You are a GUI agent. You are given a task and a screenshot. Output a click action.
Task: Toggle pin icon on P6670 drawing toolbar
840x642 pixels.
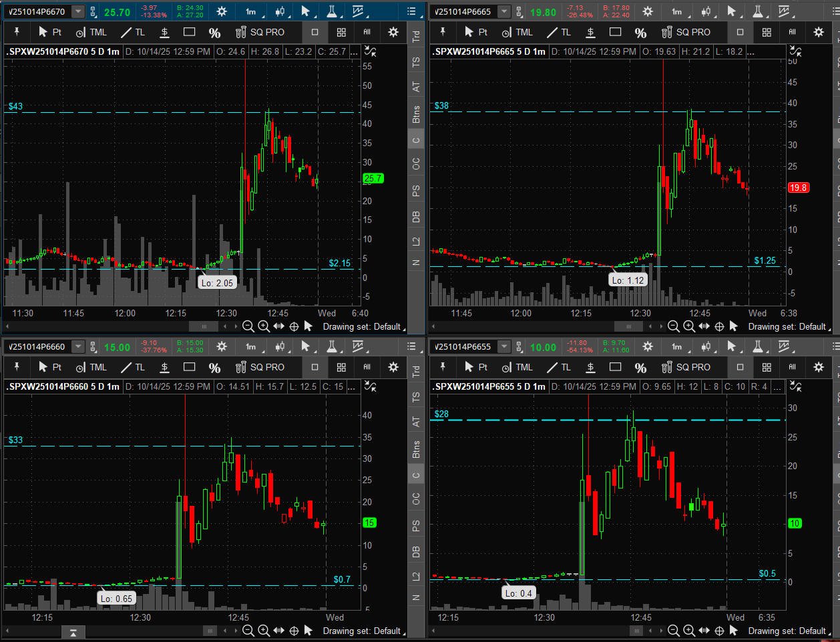coord(16,32)
